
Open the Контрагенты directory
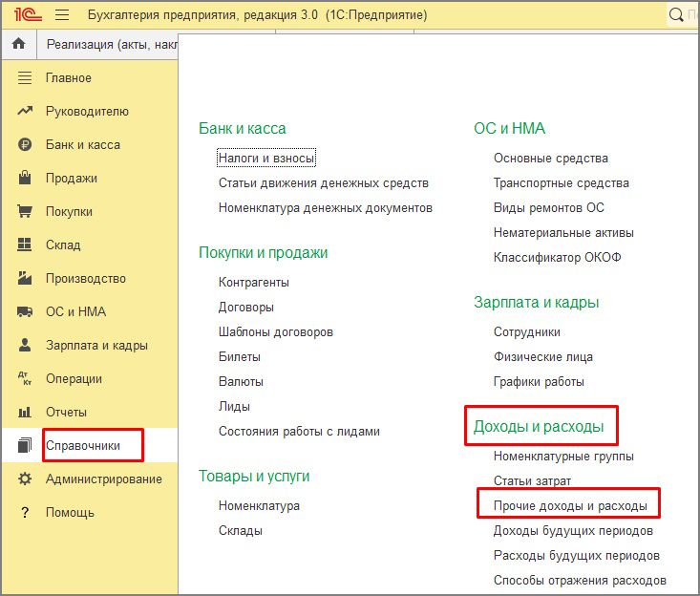click(254, 282)
